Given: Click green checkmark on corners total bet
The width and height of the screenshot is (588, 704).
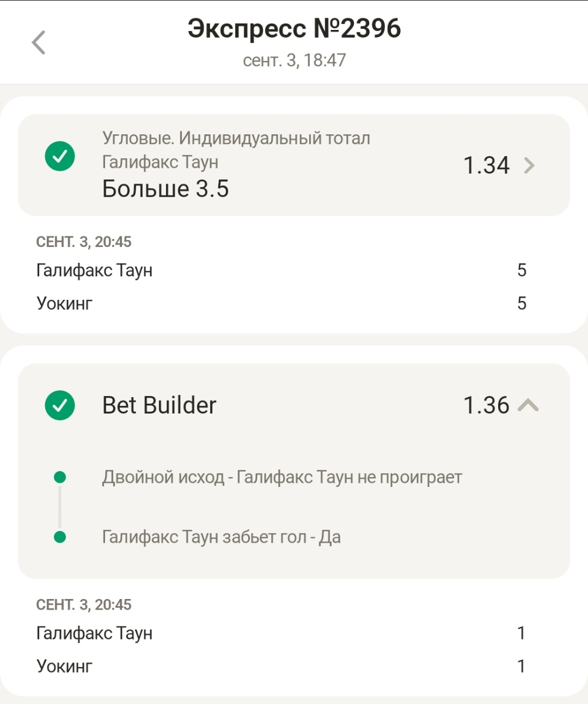Looking at the screenshot, I should (x=60, y=157).
